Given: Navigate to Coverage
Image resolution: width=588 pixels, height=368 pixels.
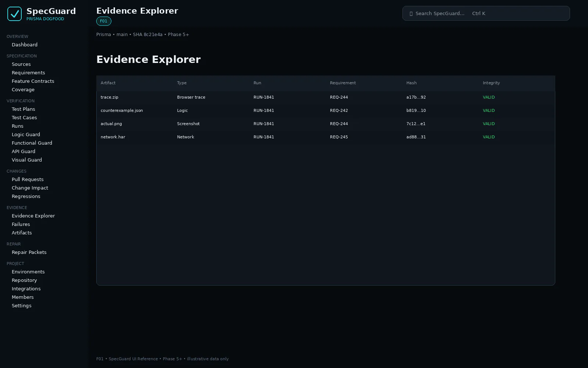Looking at the screenshot, I should tap(23, 89).
